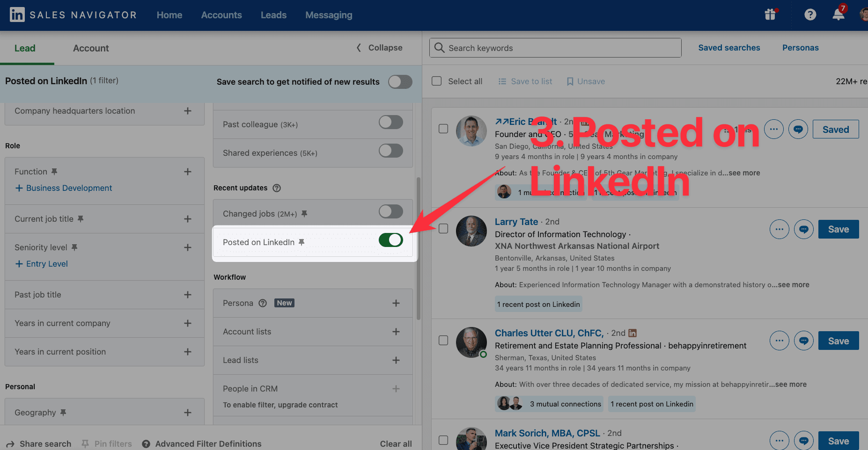Message Mark Sorich via chat icon
The height and width of the screenshot is (450, 868).
click(x=804, y=440)
